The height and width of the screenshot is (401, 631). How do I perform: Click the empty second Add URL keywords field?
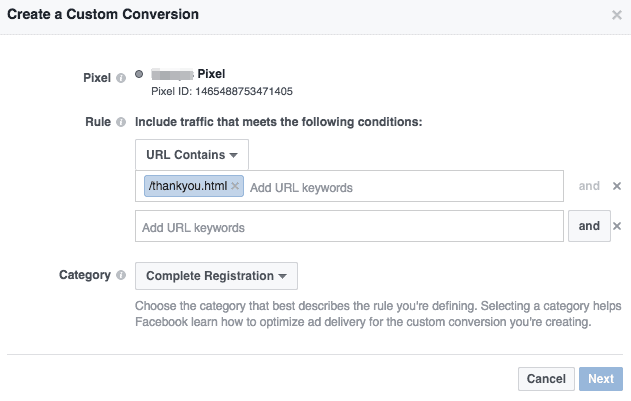pos(349,227)
